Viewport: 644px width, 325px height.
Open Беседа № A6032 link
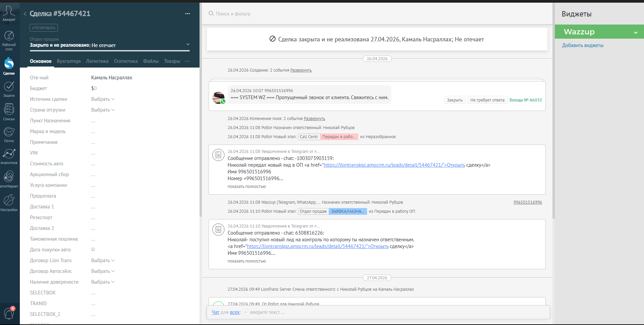click(x=526, y=100)
